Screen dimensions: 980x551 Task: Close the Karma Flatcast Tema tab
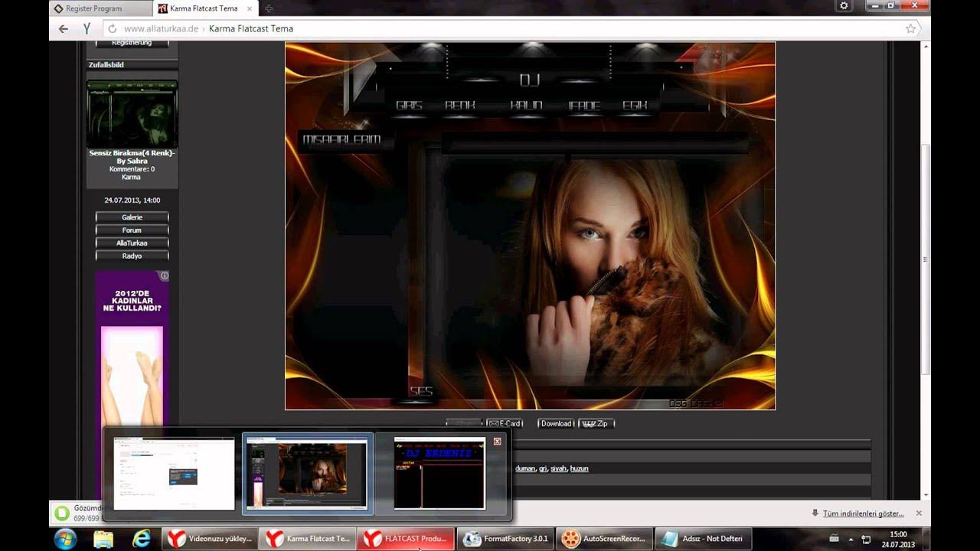point(250,8)
